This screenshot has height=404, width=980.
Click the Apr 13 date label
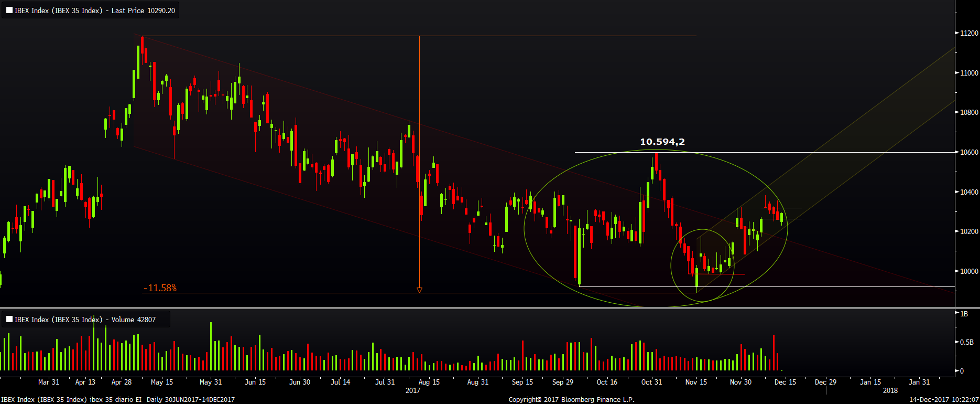tap(85, 382)
